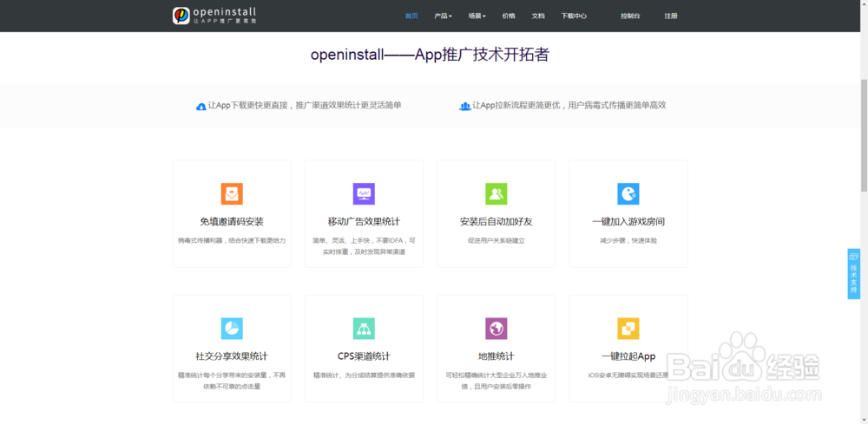Image resolution: width=868 pixels, height=424 pixels.
Task: Open the blue pie chart social share icon
Action: [232, 329]
